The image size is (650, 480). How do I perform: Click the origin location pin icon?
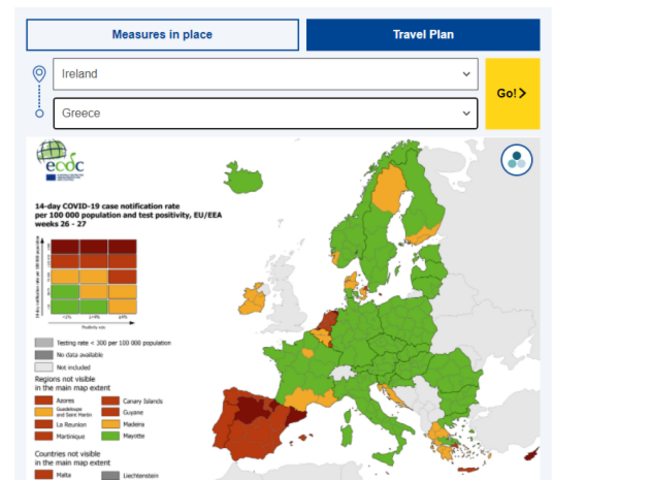pos(39,74)
